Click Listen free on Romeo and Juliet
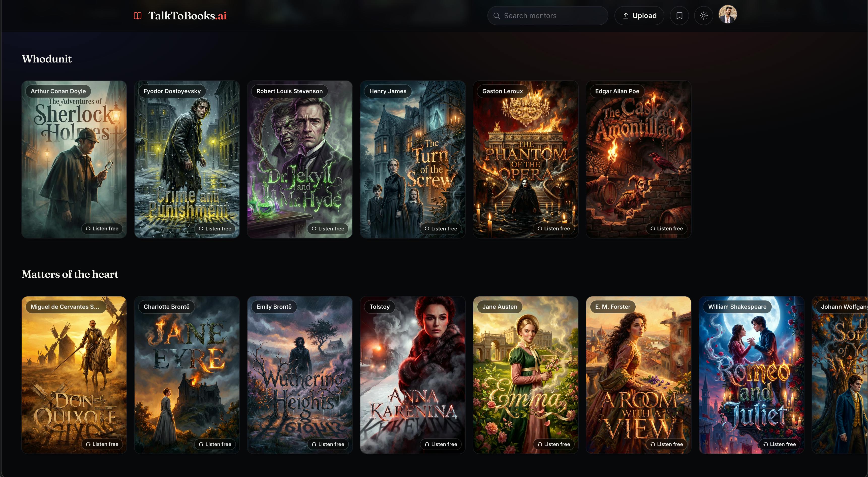The width and height of the screenshot is (868, 477). point(779,444)
